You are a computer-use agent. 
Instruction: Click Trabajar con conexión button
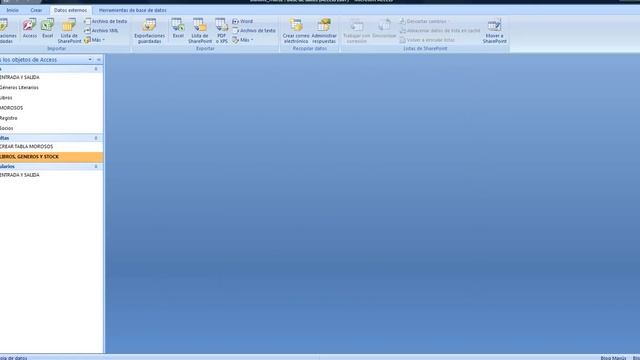(357, 31)
